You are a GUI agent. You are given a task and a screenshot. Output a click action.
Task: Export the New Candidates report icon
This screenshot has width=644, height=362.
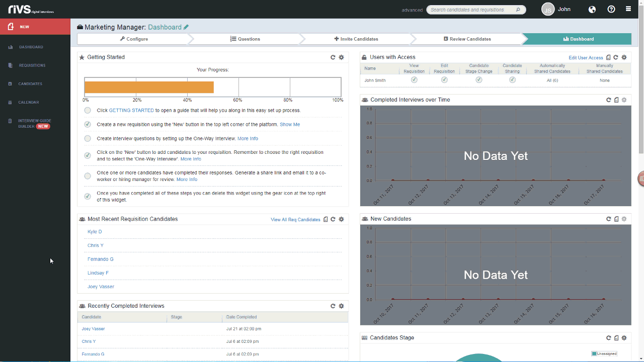click(x=616, y=219)
